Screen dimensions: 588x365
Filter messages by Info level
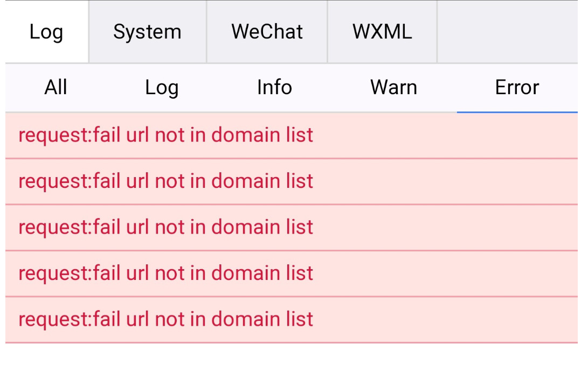point(274,87)
